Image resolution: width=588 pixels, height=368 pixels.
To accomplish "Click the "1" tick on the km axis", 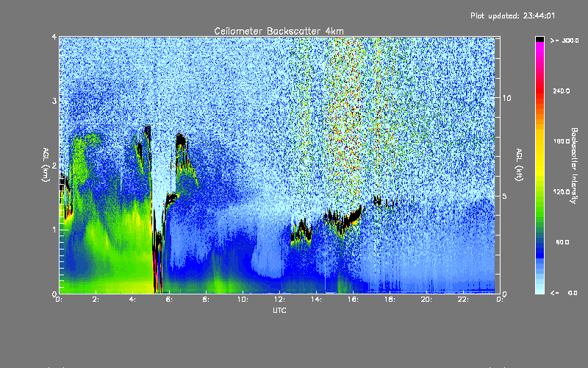I will pyautogui.click(x=54, y=230).
